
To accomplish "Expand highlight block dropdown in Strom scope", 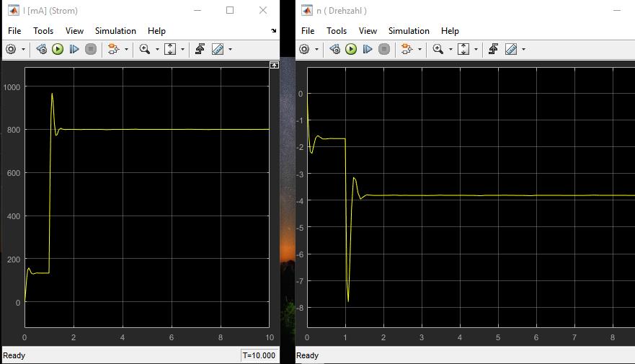I will pyautogui.click(x=126, y=50).
